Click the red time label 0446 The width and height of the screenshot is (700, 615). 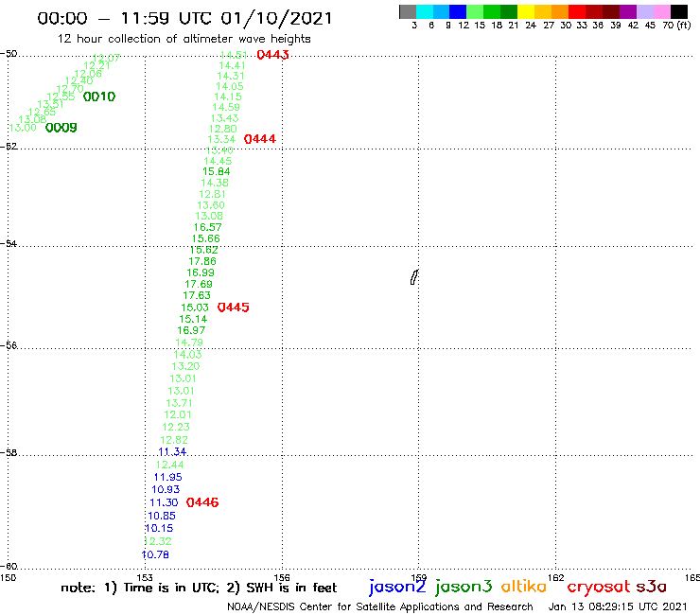click(202, 502)
